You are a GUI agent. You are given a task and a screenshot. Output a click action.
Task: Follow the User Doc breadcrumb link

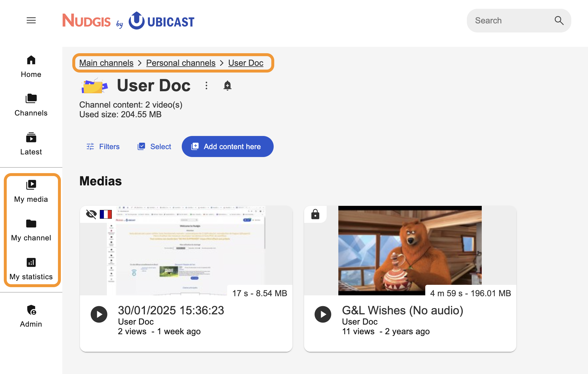[x=246, y=63]
